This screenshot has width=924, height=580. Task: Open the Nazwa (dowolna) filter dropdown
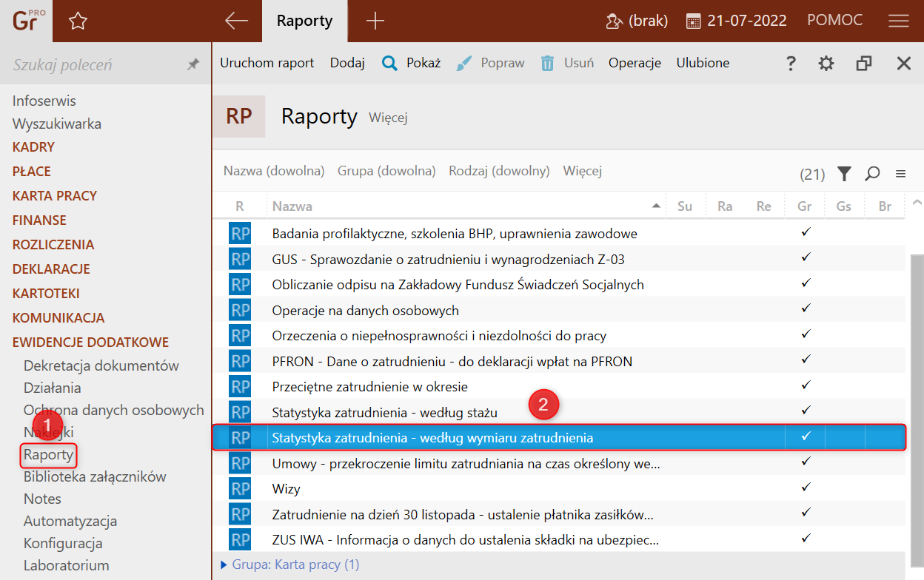(274, 171)
